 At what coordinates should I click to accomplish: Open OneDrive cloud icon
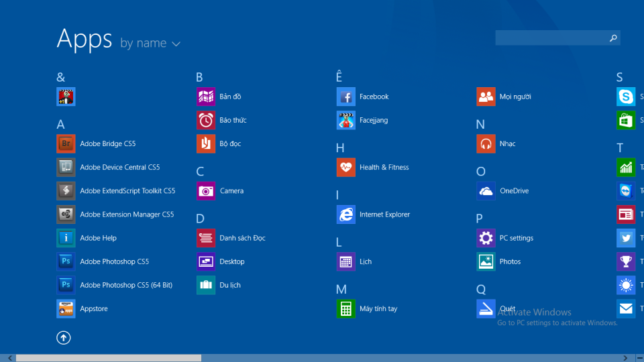pos(486,191)
